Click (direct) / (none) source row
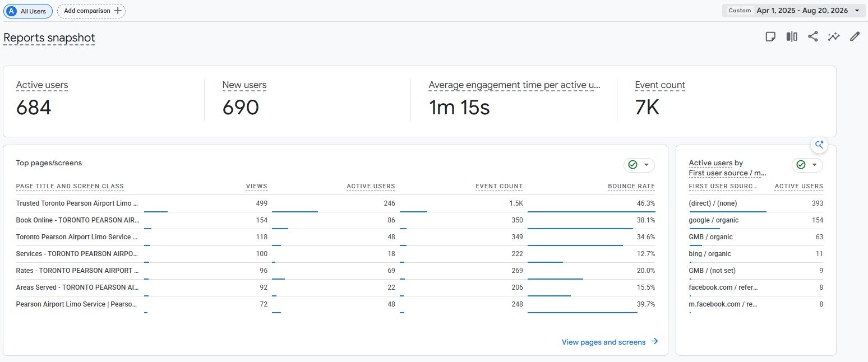This screenshot has height=362, width=868. click(756, 203)
